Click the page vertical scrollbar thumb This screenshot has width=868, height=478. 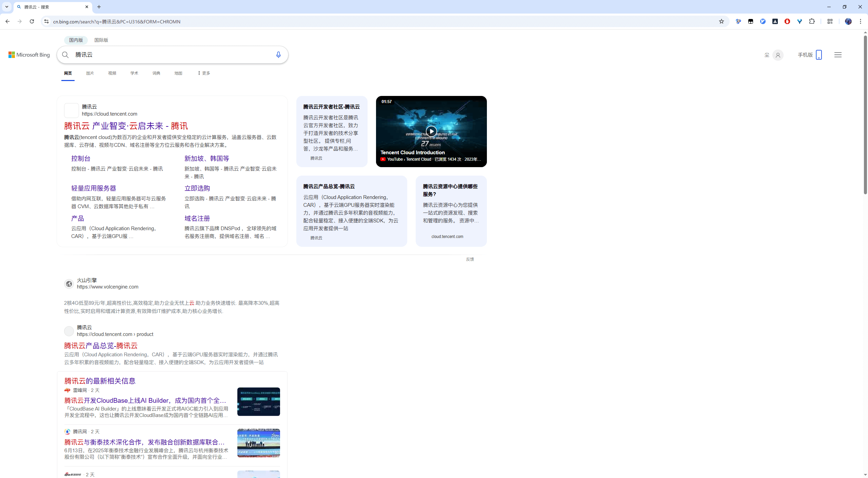pyautogui.click(x=865, y=114)
